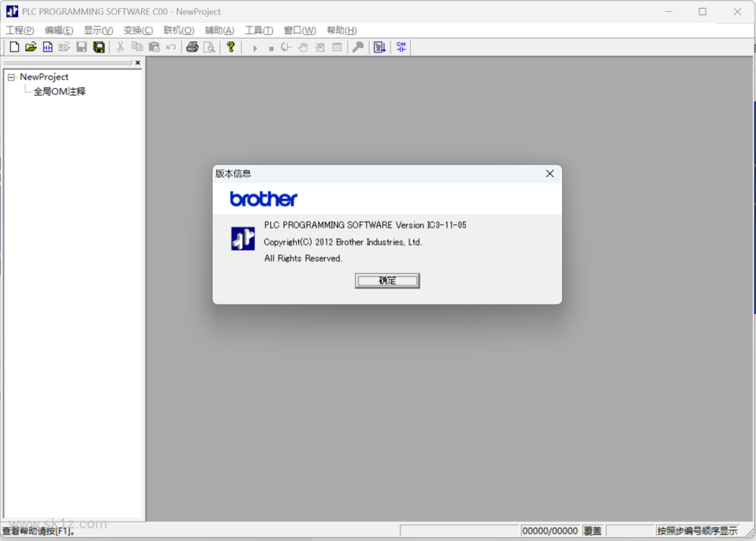Viewport: 756px width, 541px height.
Task: Click the Undo arrow icon
Action: [171, 48]
